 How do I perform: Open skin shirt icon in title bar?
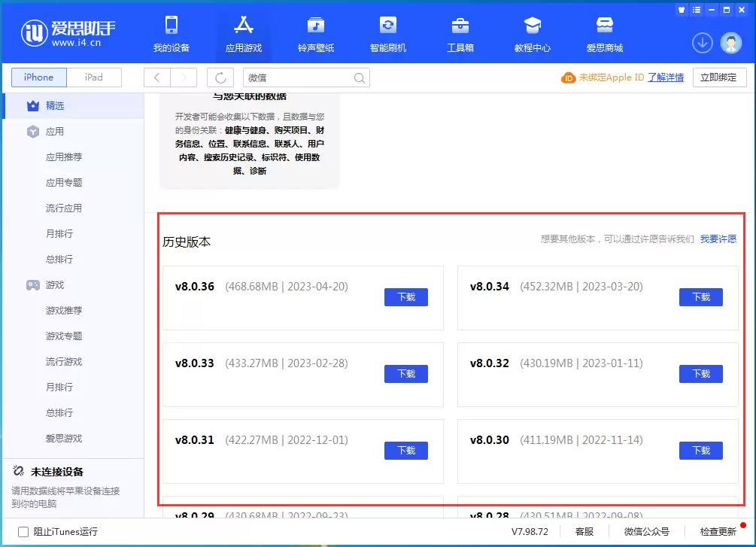[682, 10]
